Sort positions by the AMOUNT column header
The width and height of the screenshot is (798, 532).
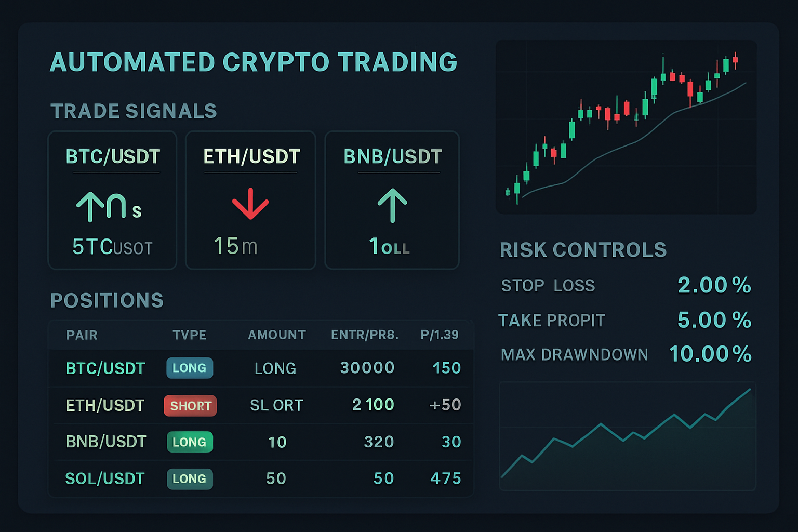tap(277, 335)
